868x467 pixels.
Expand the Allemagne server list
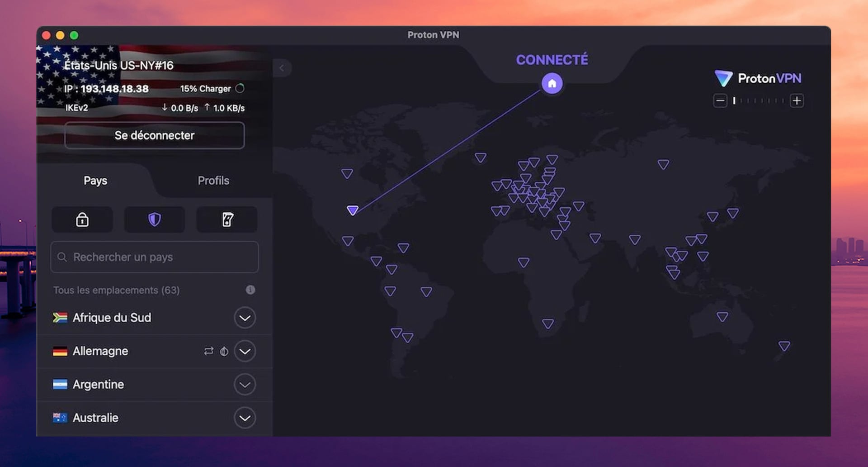[245, 351]
